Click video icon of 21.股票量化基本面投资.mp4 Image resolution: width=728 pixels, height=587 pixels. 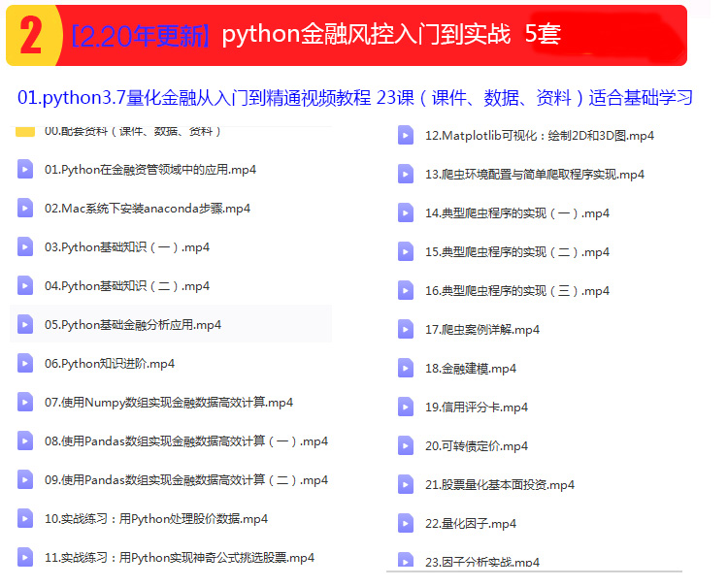coord(406,484)
